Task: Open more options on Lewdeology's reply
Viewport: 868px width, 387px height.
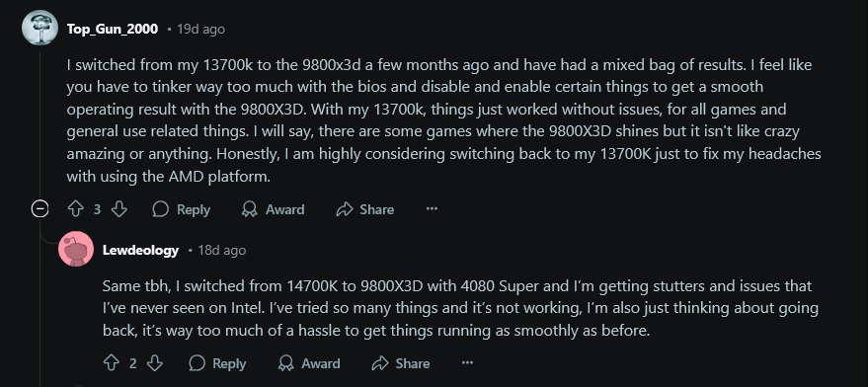Action: click(468, 363)
